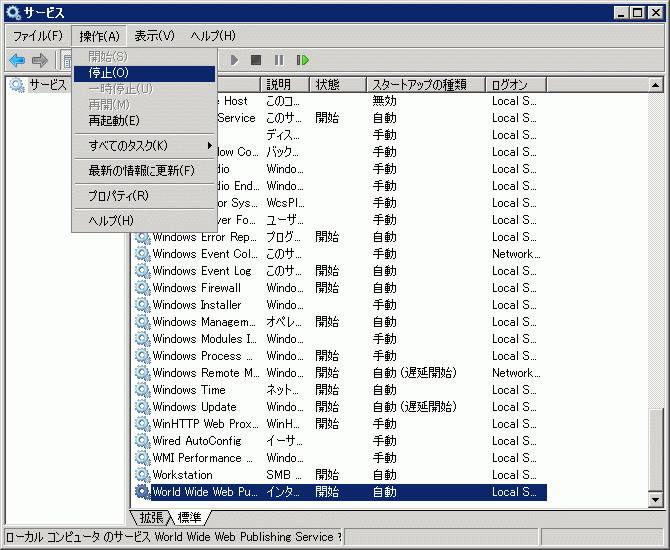Open プロパティ(R) from the action menu
This screenshot has height=550, width=670.
[144, 196]
